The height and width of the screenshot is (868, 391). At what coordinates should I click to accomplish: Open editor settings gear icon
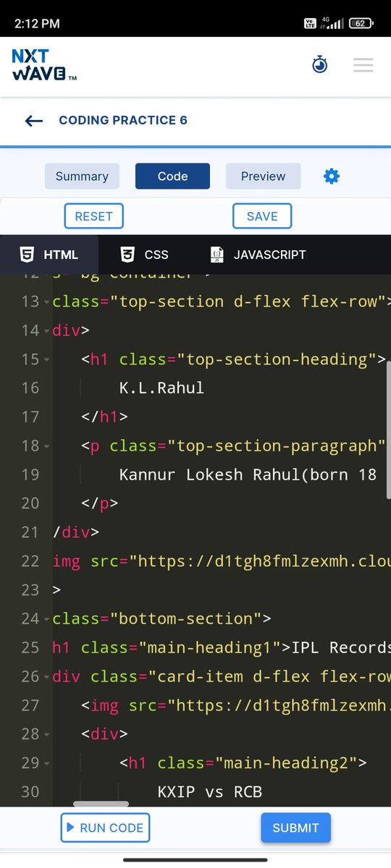(332, 176)
